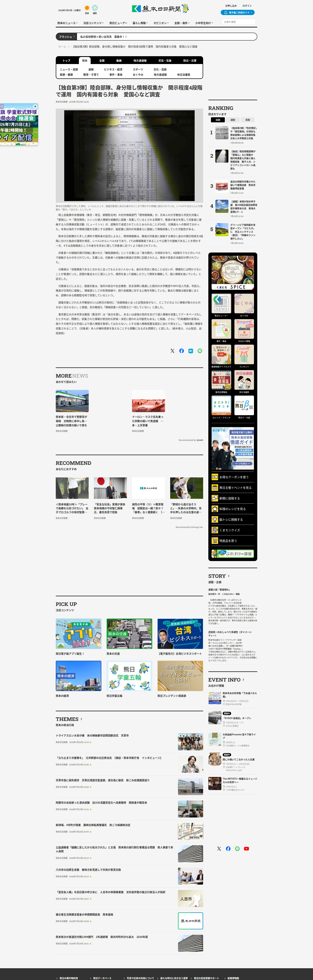This screenshot has height=980, width=313.
Task: Expand the 熊本のニュース dropdown menu
Action: tap(67, 23)
